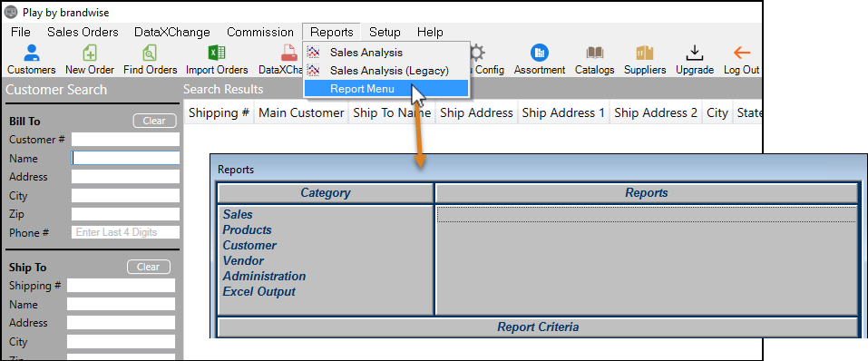Click the Bill To Address field
Image resolution: width=868 pixels, height=361 pixels.
126,177
